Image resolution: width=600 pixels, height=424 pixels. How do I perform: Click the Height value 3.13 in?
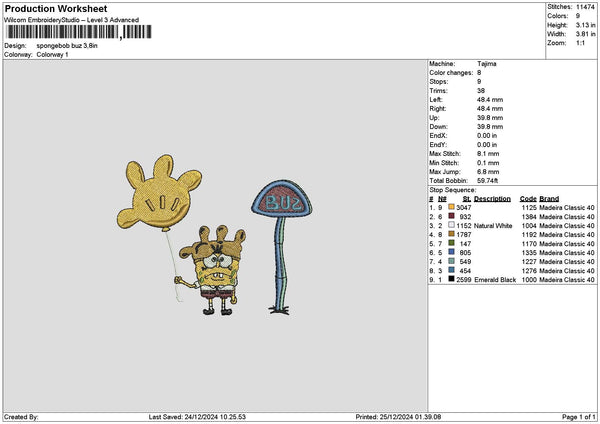click(585, 25)
